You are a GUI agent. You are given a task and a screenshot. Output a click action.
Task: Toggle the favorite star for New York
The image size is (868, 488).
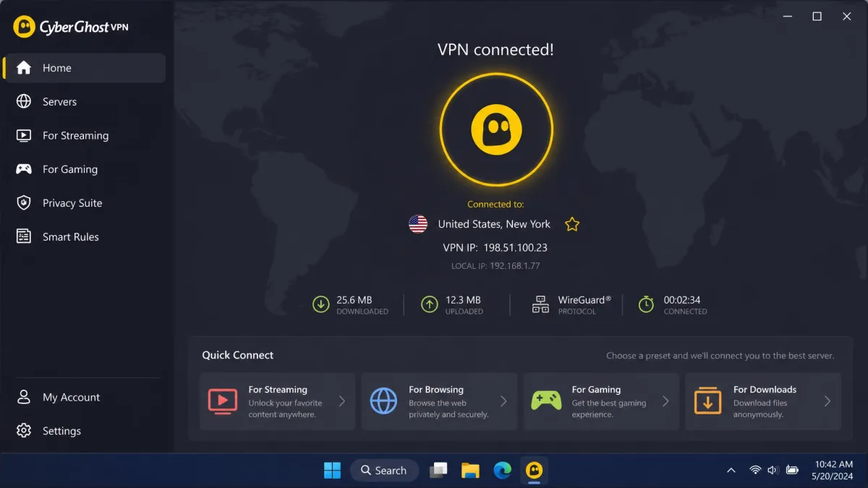[x=572, y=224]
